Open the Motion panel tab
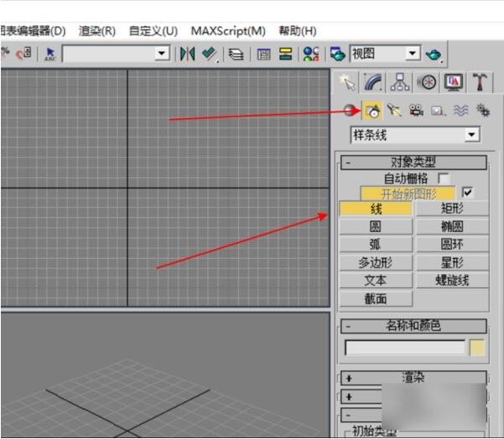Viewport: 504px width, 439px height. click(427, 82)
